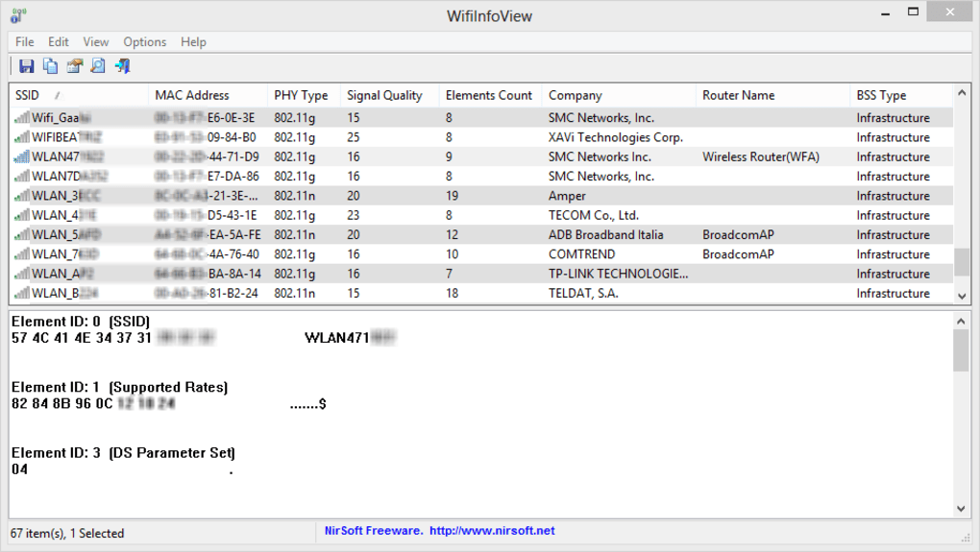
Task: Click the WifiInfoView app icon in title bar
Action: (17, 15)
